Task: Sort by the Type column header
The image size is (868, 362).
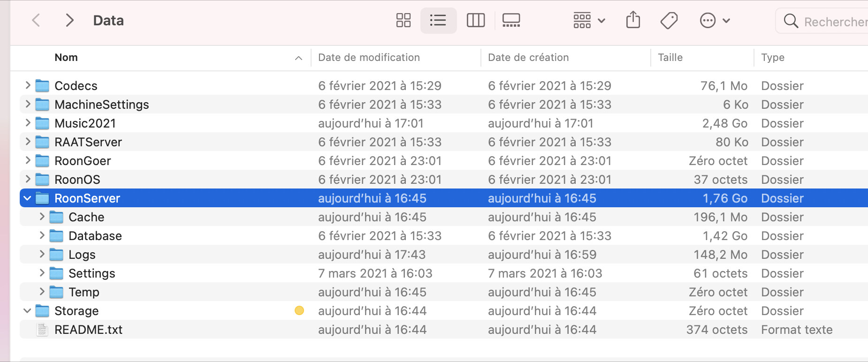Action: (773, 58)
